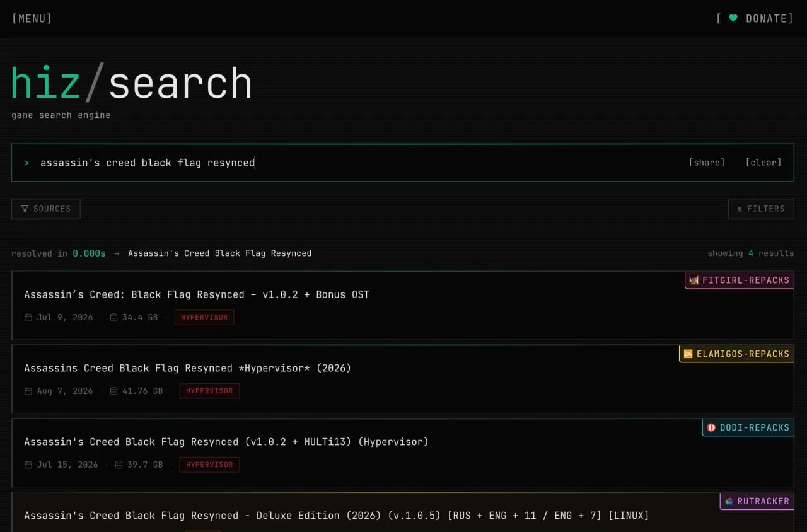Open the FitGirl Black Flag Resynced result

402,306
